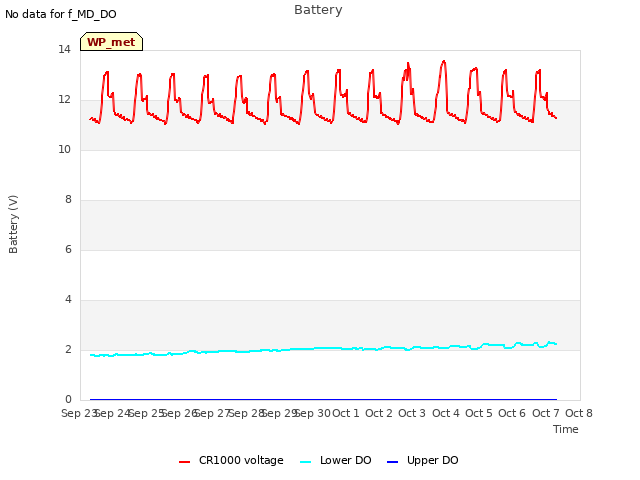Click the Time x-axis title

pos(566,429)
